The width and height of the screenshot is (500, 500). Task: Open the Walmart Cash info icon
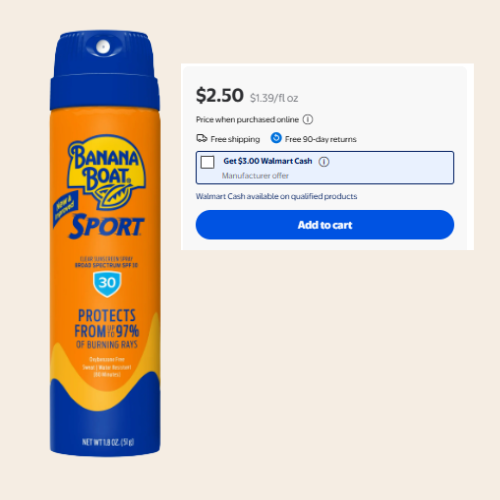(324, 162)
